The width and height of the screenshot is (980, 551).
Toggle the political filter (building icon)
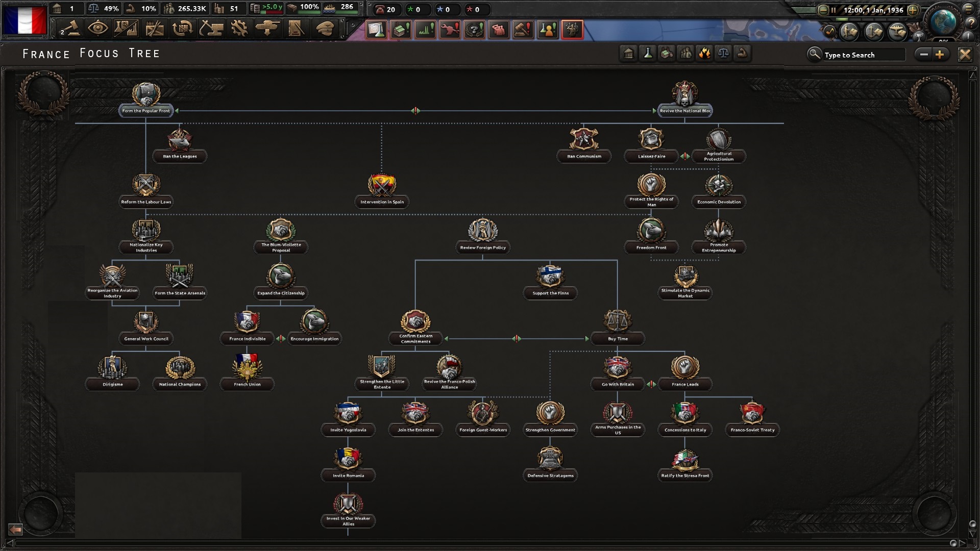tap(629, 54)
